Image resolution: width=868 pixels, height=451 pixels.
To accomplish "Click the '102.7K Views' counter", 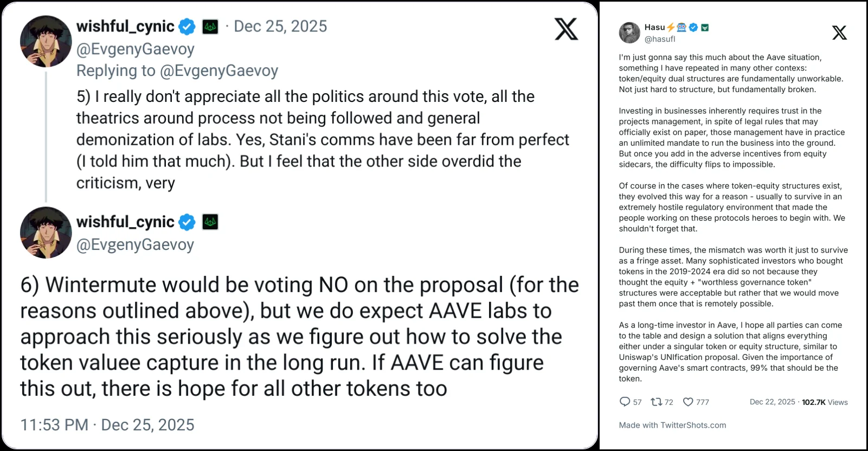I will tap(825, 402).
